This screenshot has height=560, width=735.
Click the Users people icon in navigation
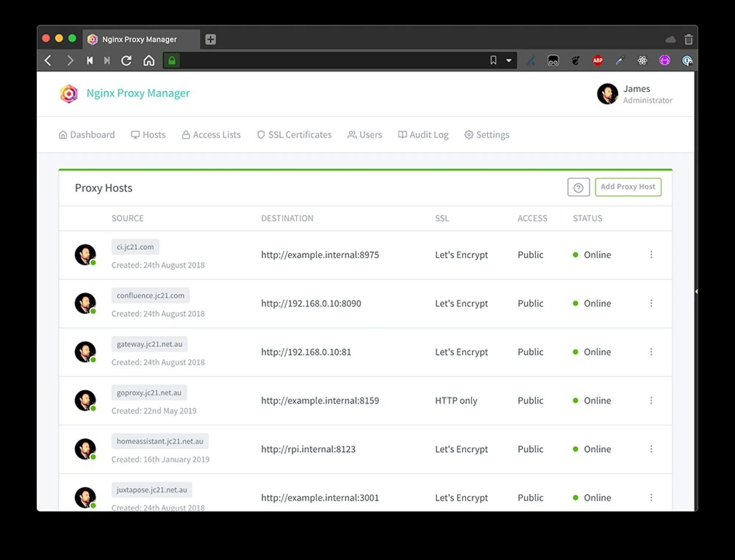click(351, 134)
